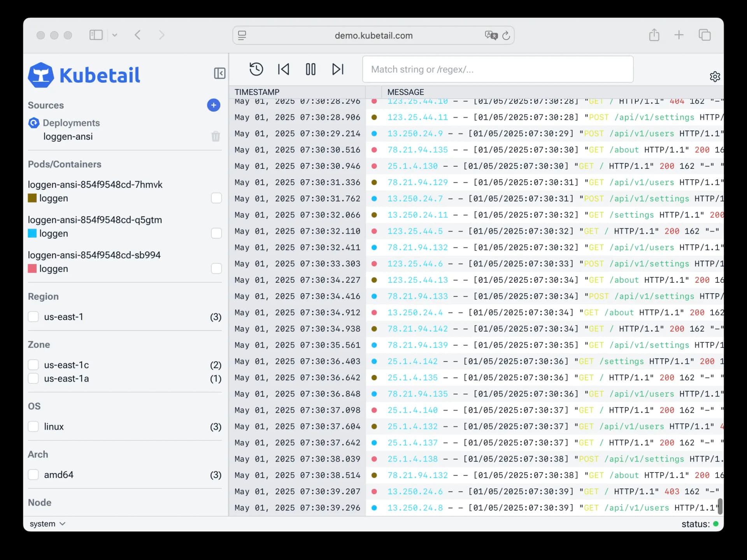Screen dimensions: 747x560
Task: Jump to end of logs
Action: tap(338, 69)
